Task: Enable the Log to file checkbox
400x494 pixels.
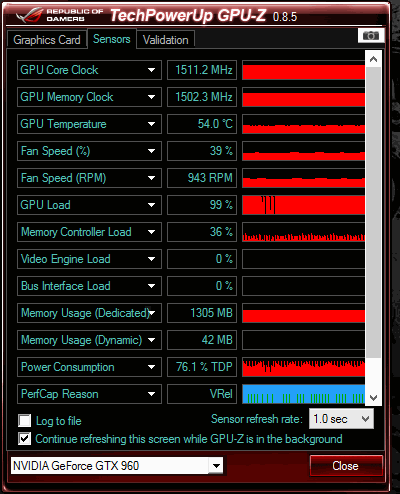Action: click(25, 421)
